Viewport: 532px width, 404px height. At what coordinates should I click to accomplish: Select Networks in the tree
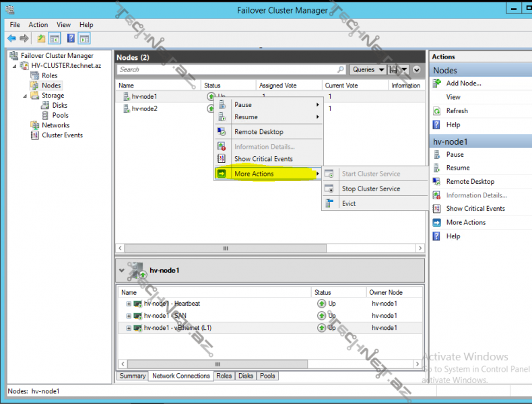click(x=55, y=125)
